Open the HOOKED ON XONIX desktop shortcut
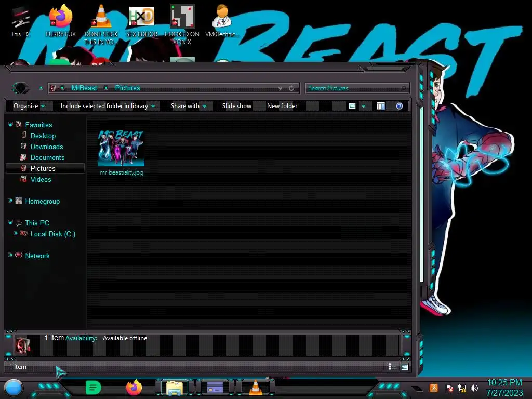The image size is (532, 399). pos(182,24)
